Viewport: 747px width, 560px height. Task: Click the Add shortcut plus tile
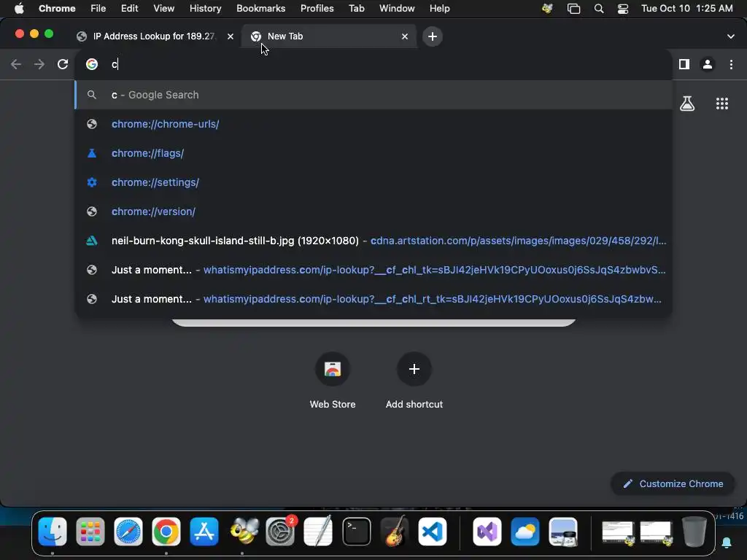pos(414,369)
